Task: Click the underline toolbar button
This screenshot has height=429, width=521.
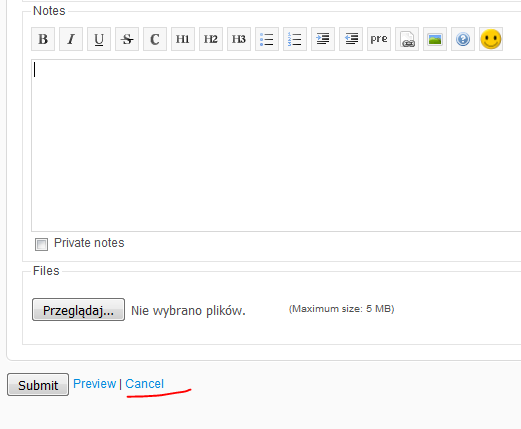Action: (99, 39)
